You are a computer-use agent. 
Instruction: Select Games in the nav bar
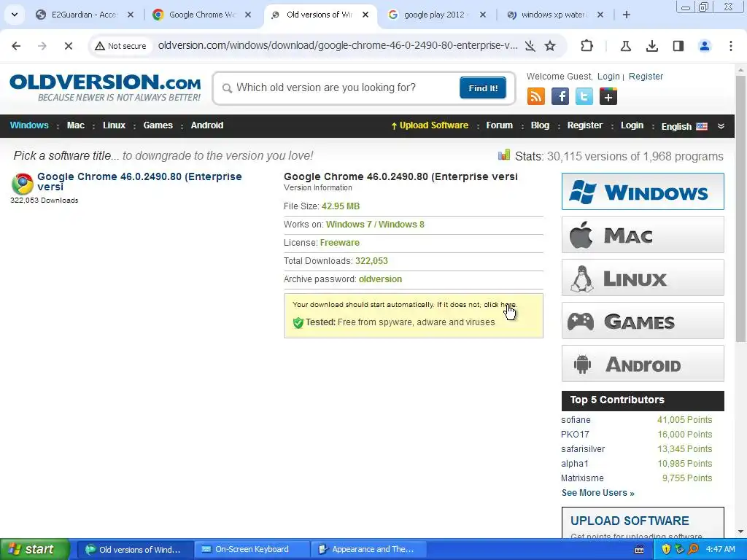tap(158, 125)
